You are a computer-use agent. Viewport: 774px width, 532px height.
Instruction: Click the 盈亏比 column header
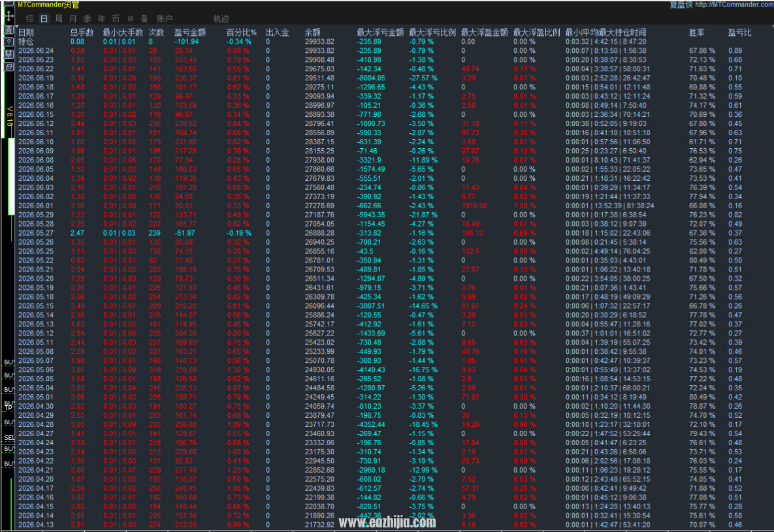pos(739,33)
